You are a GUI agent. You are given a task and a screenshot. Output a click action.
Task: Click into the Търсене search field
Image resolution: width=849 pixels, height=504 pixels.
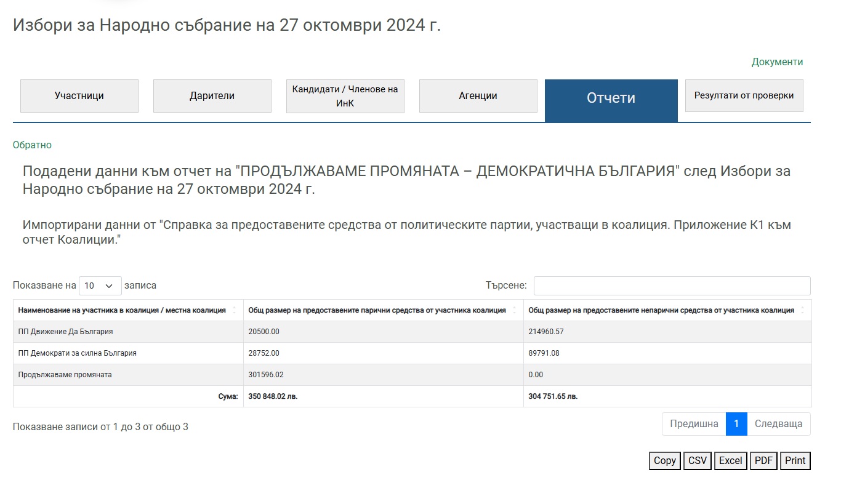672,286
